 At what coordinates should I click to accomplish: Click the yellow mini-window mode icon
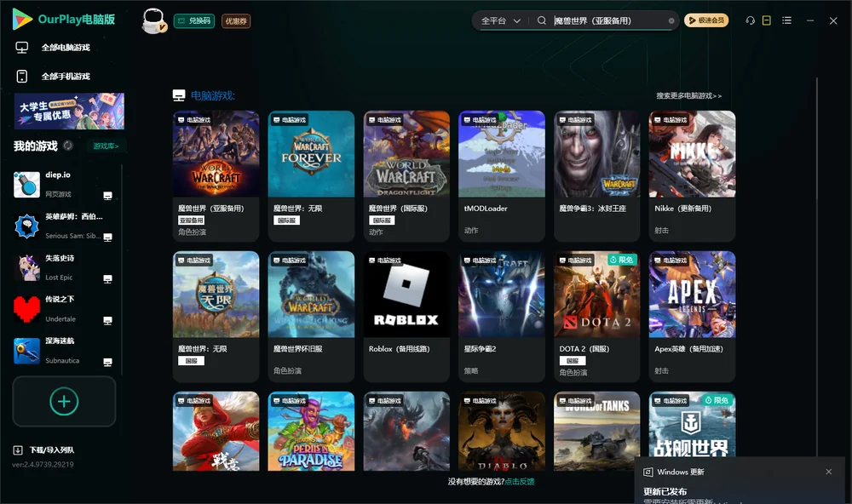767,20
